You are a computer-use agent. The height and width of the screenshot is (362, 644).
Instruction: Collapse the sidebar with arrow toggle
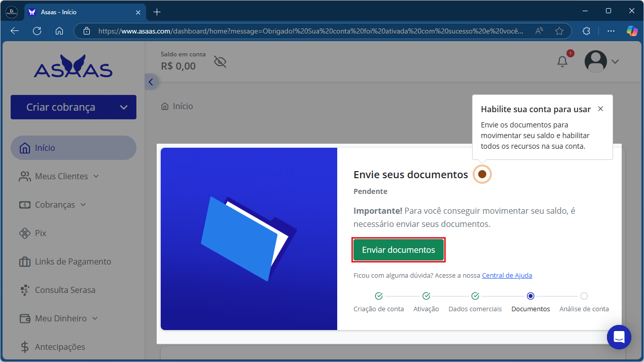pos(151,82)
